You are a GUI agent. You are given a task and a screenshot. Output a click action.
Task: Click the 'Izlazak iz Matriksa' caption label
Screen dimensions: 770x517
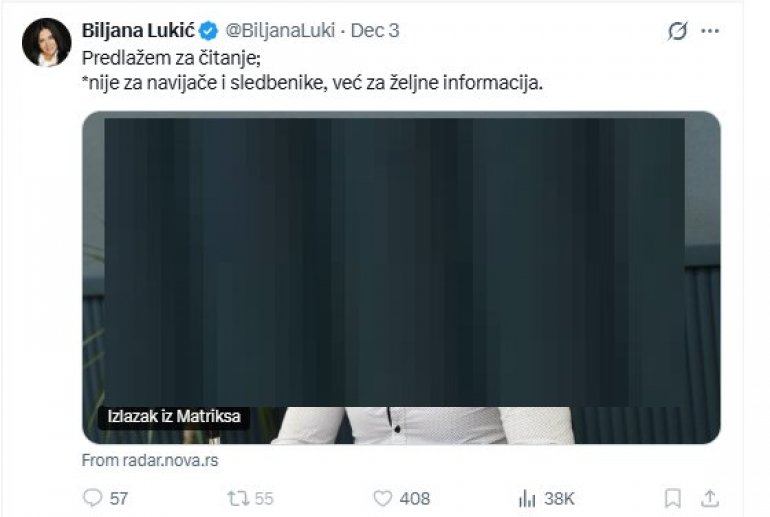point(174,417)
